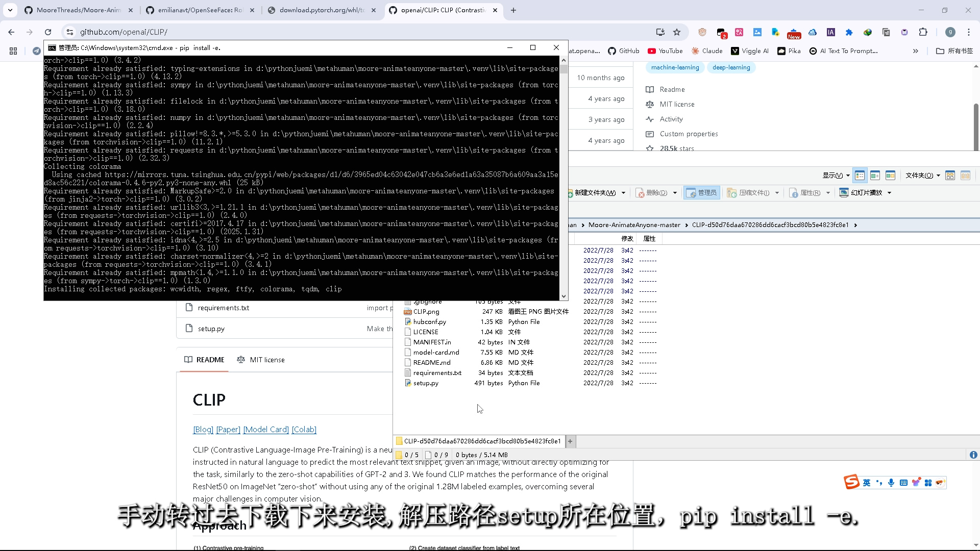This screenshot has height=551, width=980.
Task: Toggle the 管理员 administrator mode button
Action: click(702, 193)
